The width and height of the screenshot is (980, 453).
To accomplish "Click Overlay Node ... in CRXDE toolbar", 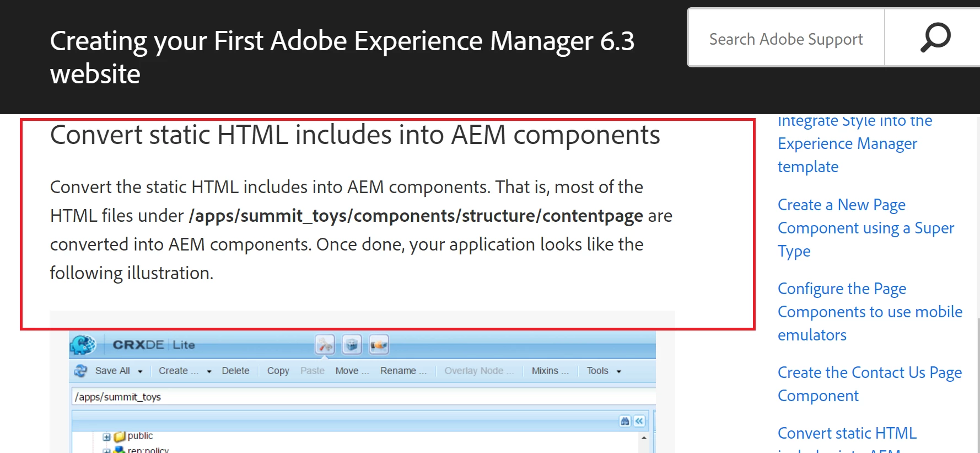I will pos(479,371).
